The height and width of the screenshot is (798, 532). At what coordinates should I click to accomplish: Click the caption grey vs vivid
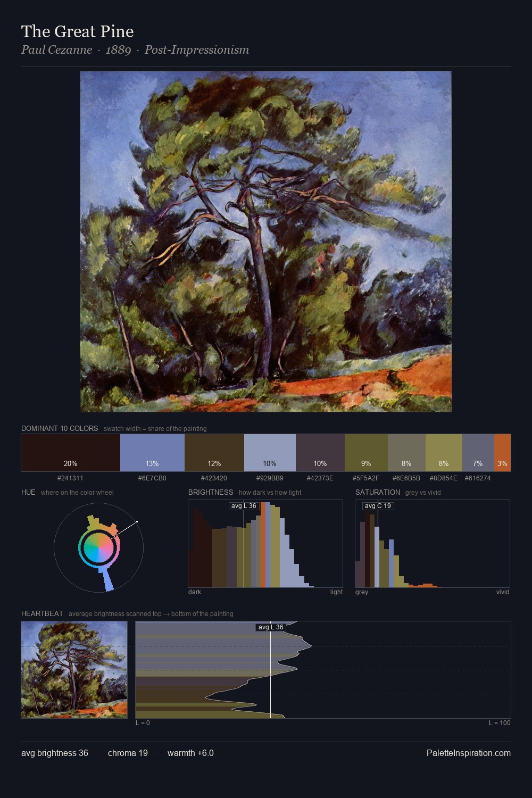[x=423, y=493]
